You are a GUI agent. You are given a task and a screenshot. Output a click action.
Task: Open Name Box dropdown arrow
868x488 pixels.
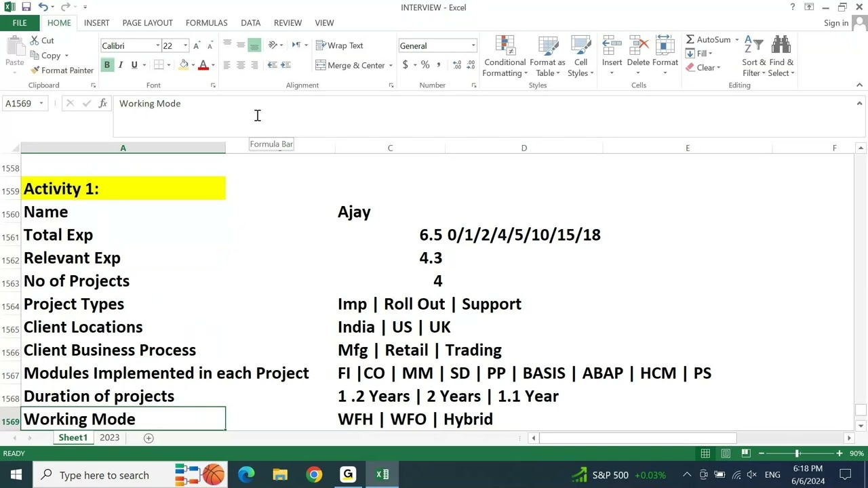41,104
